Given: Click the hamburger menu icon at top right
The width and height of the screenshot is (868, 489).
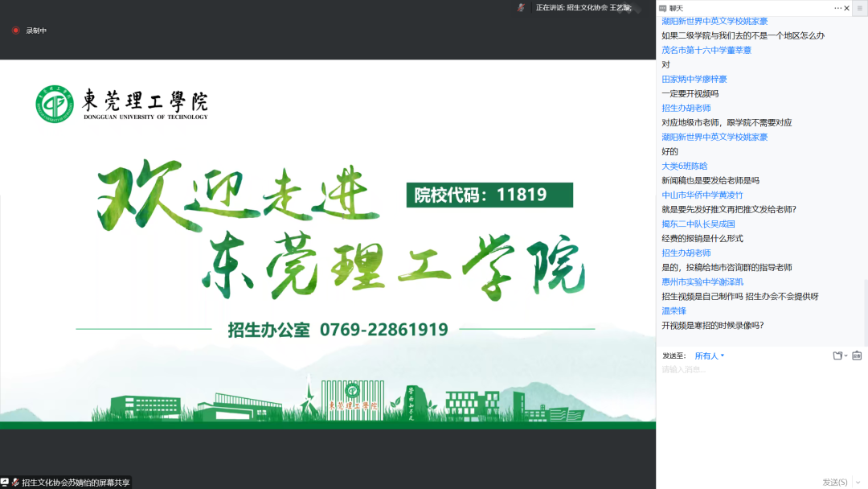Looking at the screenshot, I should pyautogui.click(x=861, y=8).
